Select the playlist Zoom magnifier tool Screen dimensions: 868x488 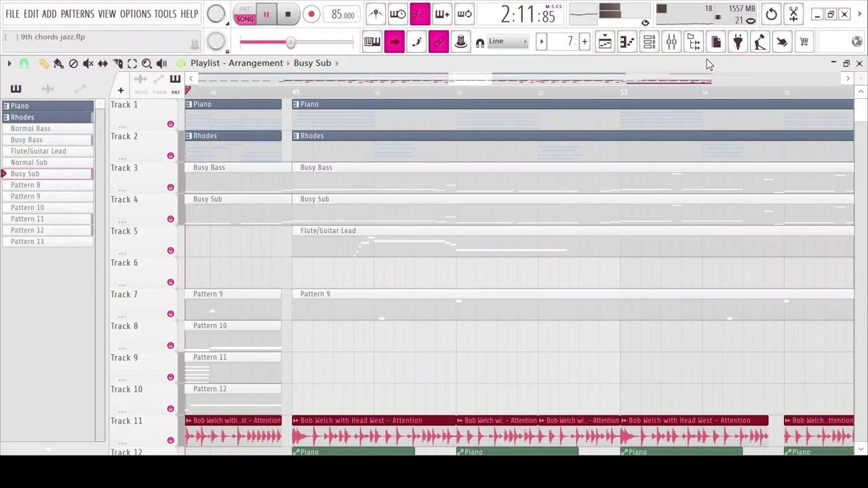point(146,63)
